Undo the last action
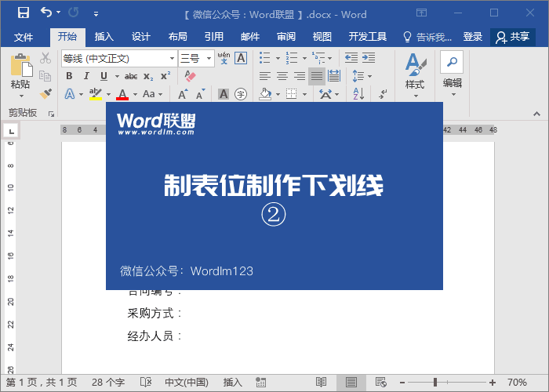 point(46,13)
